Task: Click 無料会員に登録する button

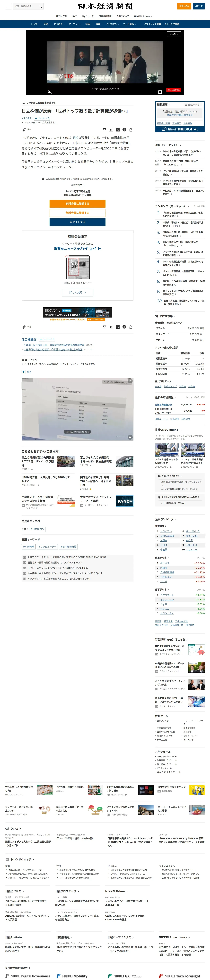Action: click(77, 213)
